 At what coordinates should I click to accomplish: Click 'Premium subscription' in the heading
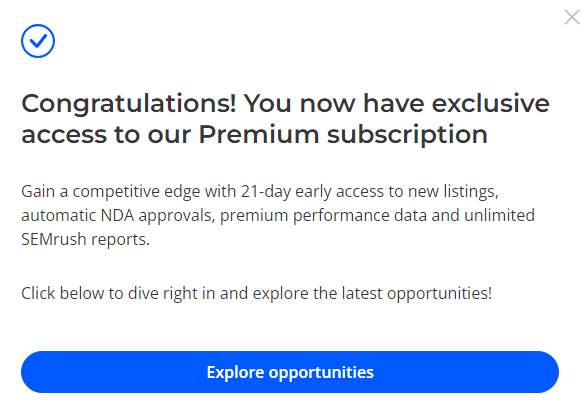343,135
